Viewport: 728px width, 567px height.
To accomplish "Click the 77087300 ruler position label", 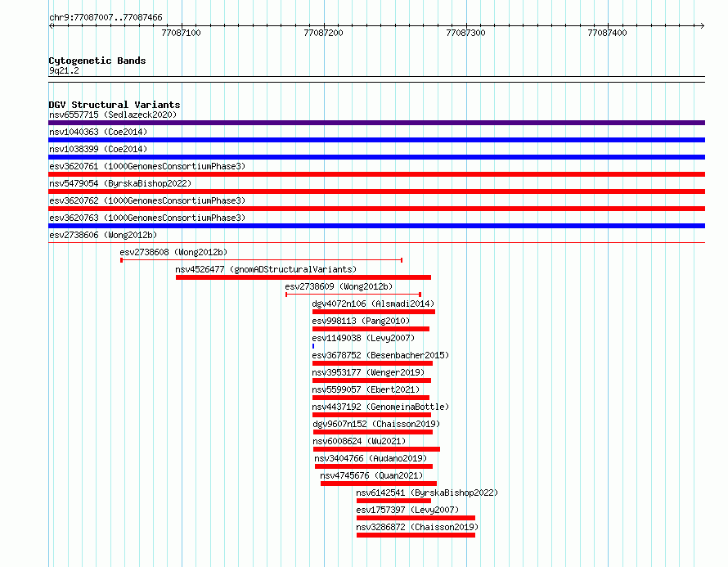I will (x=465, y=33).
